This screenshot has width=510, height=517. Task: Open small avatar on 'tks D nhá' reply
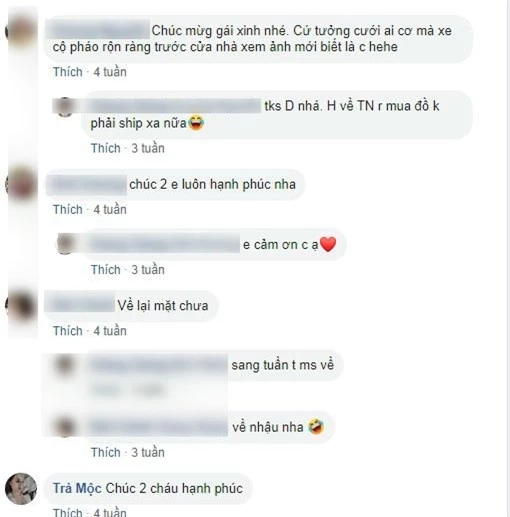(64, 107)
